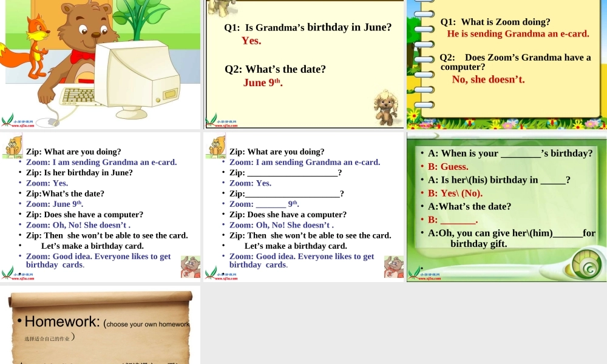Select the Homework scroll slide thumbnail
The width and height of the screenshot is (607, 364).
tap(100, 325)
